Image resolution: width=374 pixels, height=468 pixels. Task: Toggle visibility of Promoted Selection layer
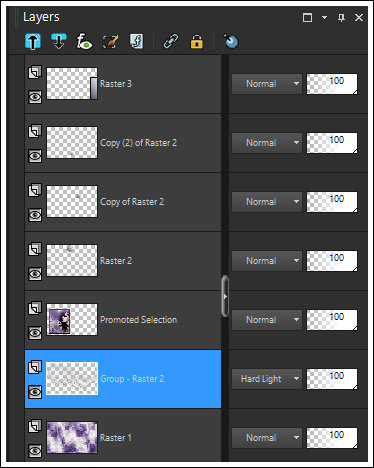tap(35, 333)
